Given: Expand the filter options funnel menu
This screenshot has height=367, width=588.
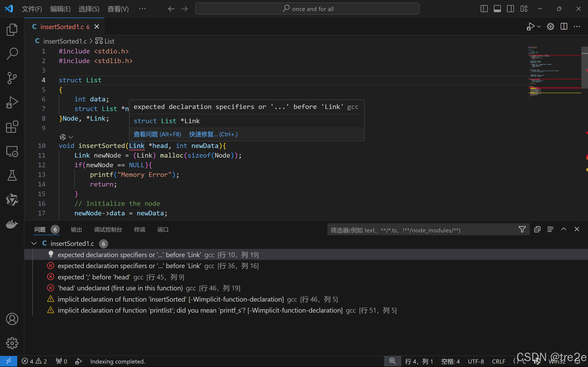Looking at the screenshot, I should [522, 229].
